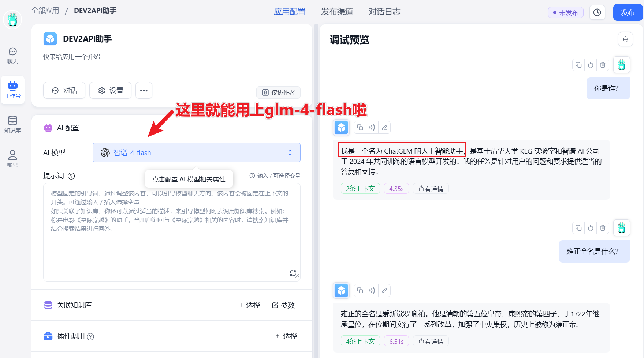The height and width of the screenshot is (358, 644).
Task: Click the 4.35s response time tag
Action: pos(397,189)
